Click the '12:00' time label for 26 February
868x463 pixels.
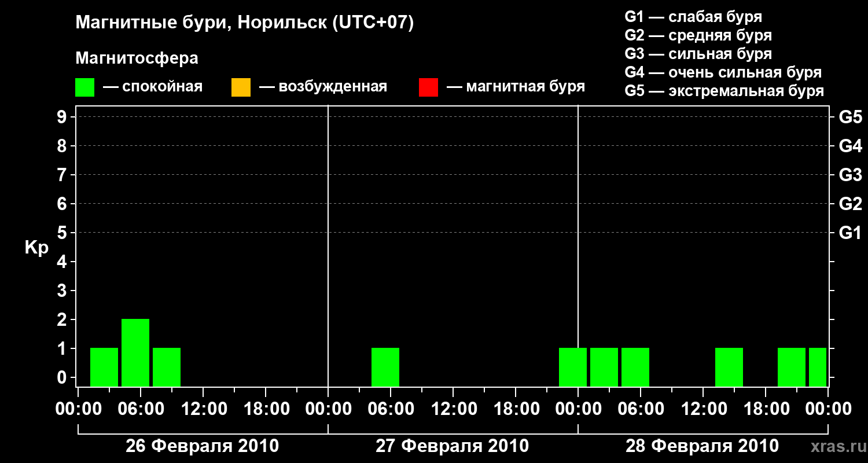coord(203,409)
